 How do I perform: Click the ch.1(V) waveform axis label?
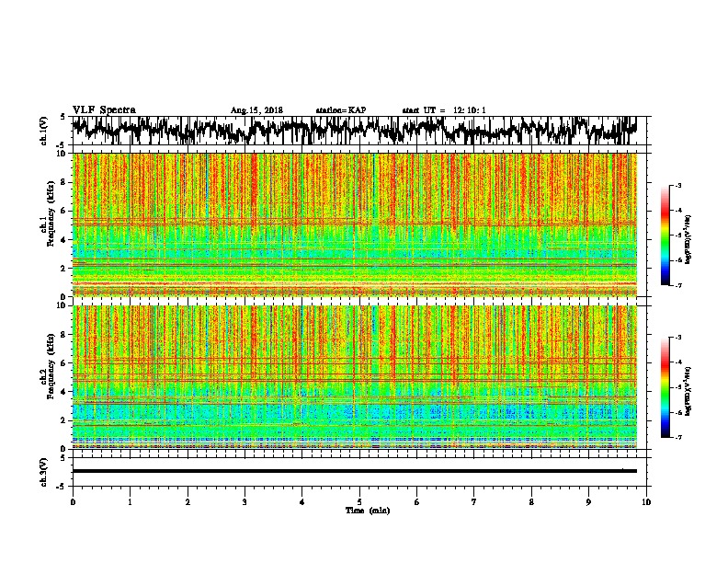tap(44, 131)
